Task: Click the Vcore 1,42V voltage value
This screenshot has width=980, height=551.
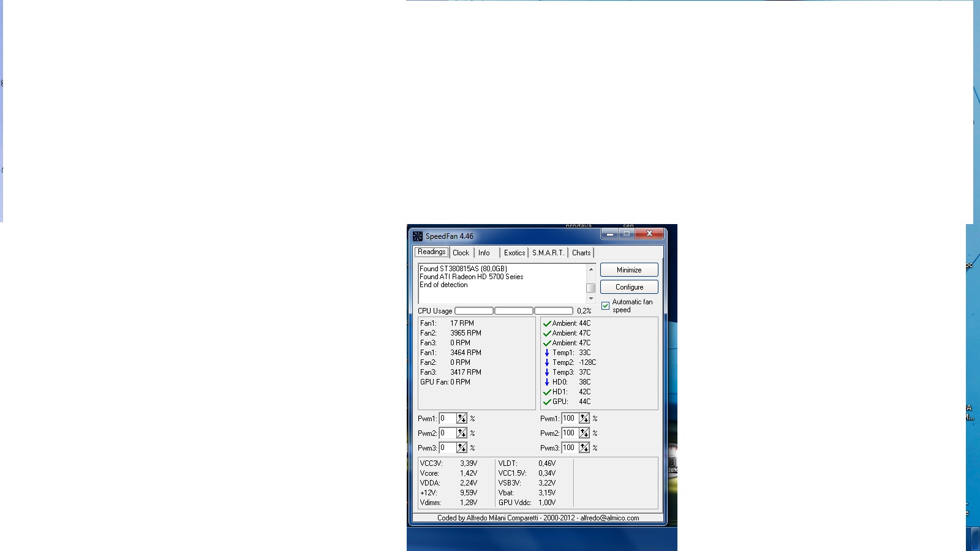Action: pos(469,473)
